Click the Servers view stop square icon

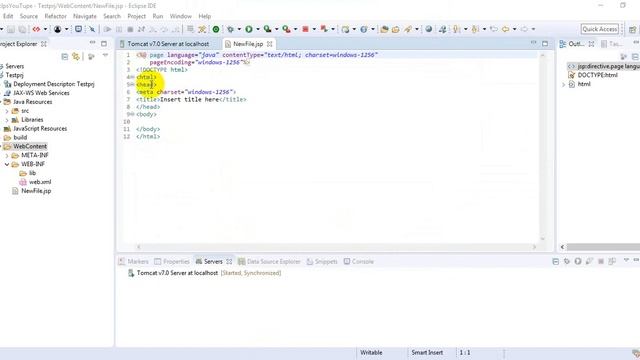click(601, 261)
